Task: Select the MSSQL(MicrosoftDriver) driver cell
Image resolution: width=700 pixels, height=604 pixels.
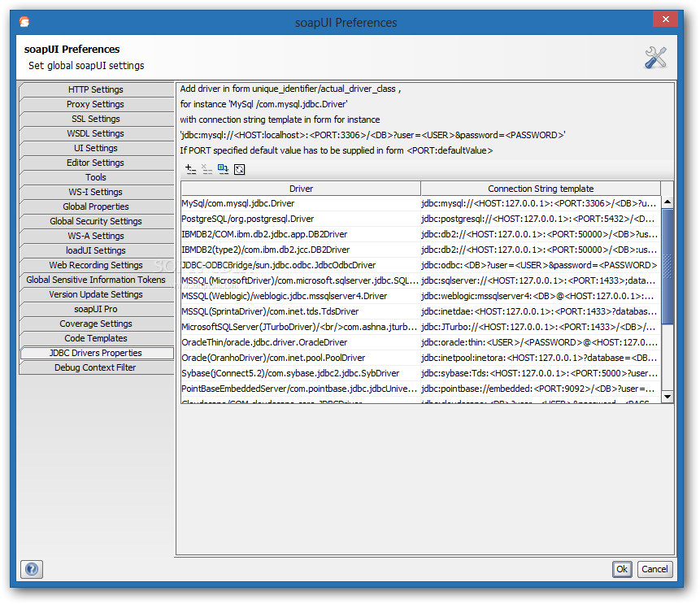Action: pyautogui.click(x=301, y=280)
